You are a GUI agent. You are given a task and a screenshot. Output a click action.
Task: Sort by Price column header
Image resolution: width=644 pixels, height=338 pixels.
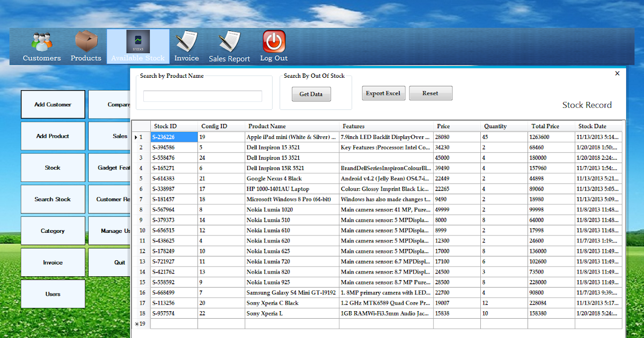coord(457,127)
